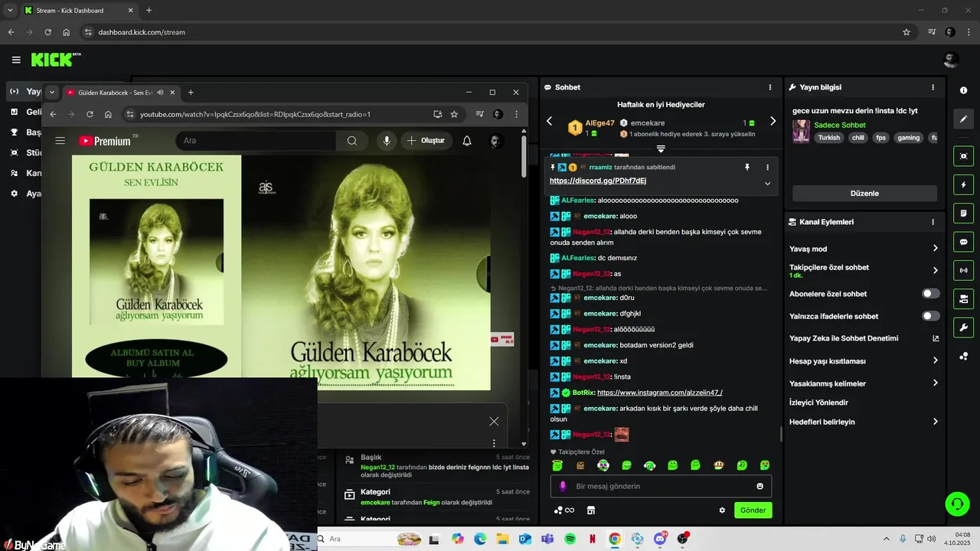Screen dimensions: 980x551
Task: Show previous top gifter arrow
Action: click(x=549, y=121)
